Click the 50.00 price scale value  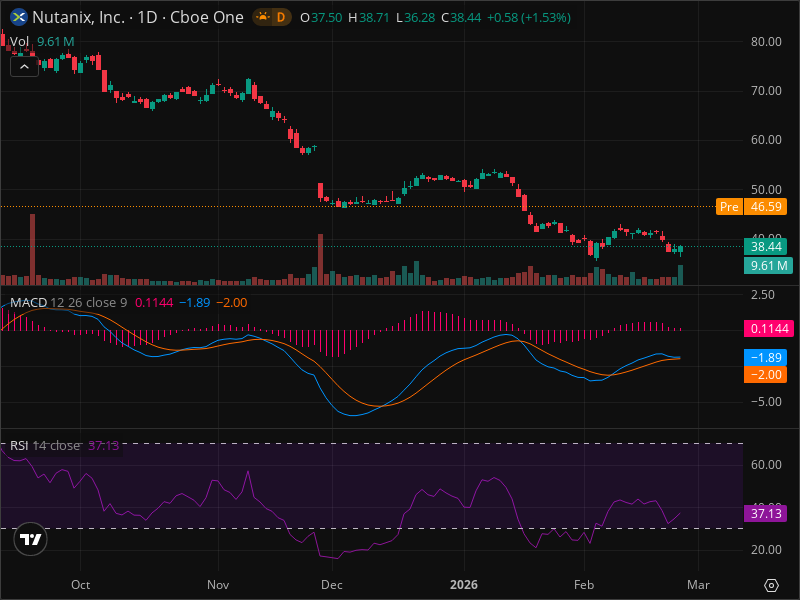(x=766, y=190)
